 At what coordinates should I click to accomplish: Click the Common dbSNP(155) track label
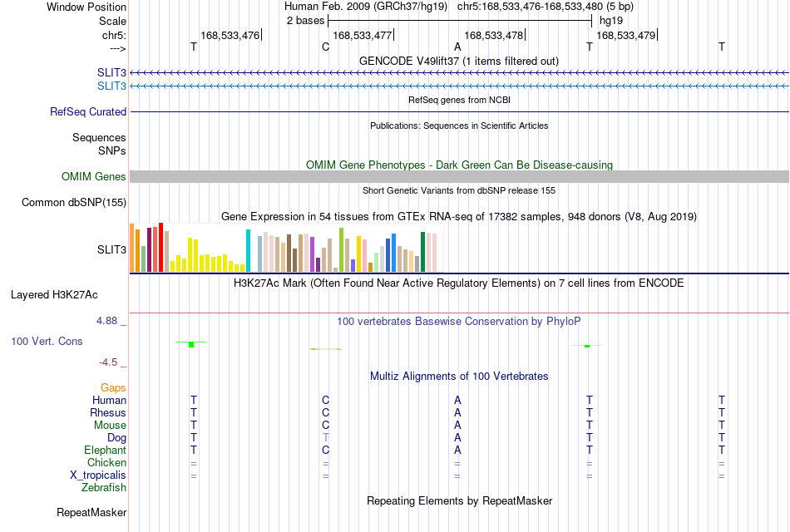(x=73, y=203)
